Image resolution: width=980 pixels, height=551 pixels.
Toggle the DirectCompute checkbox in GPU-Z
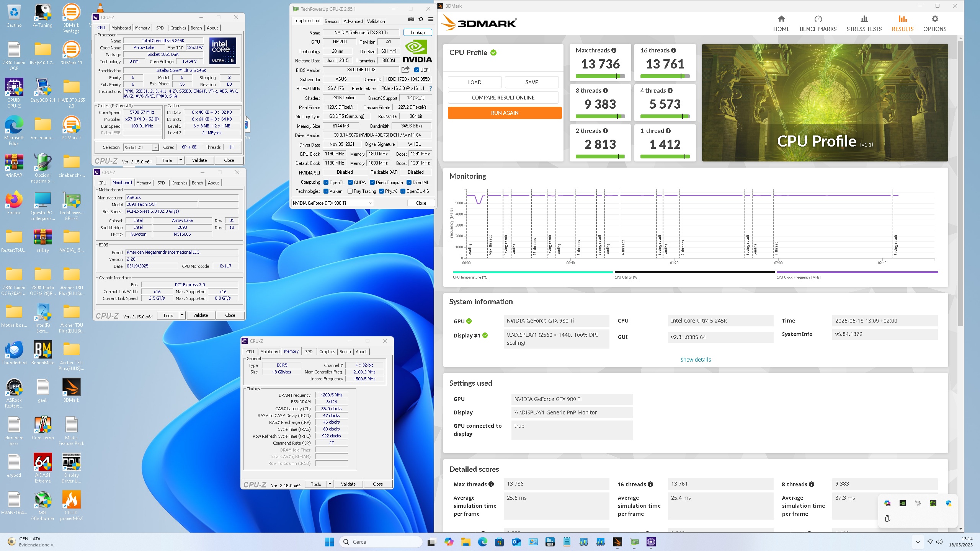[372, 183]
